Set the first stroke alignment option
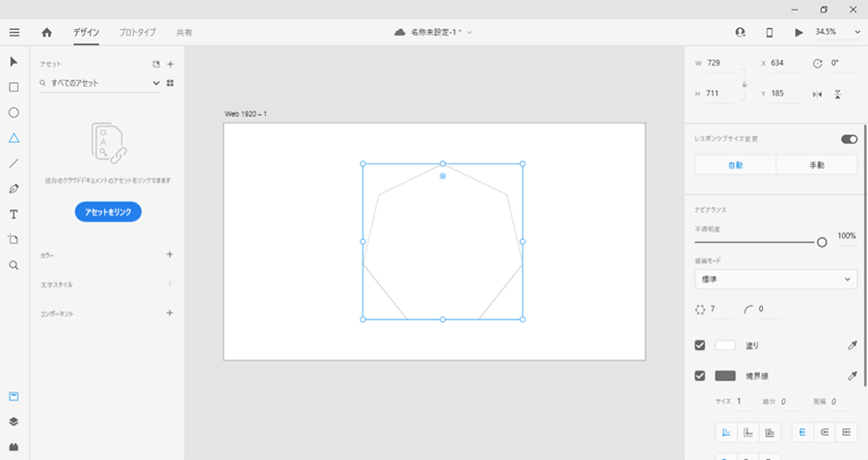 pos(725,432)
